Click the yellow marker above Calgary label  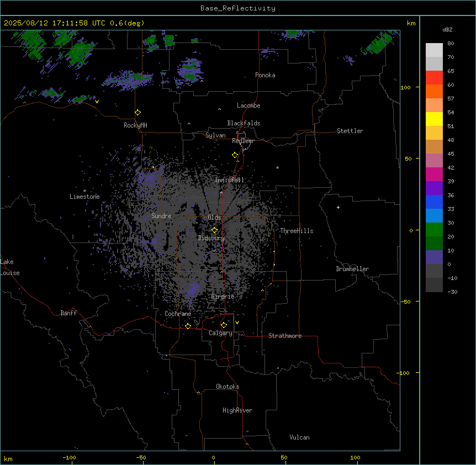[x=224, y=325]
